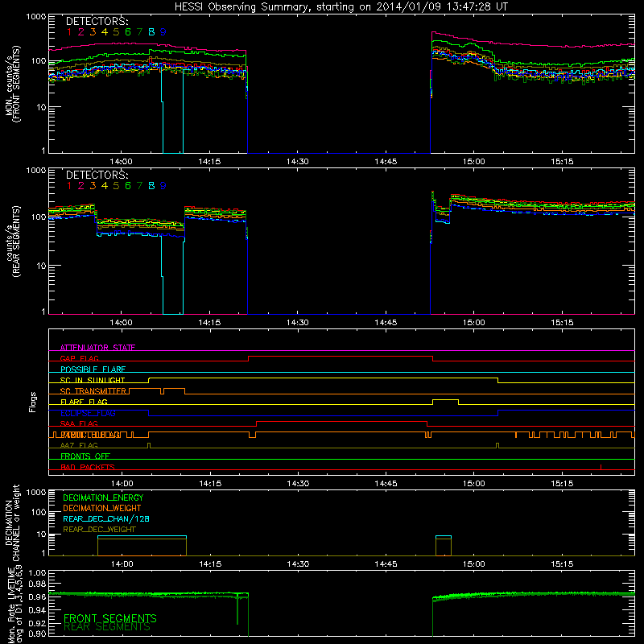Image resolution: width=644 pixels, height=644 pixels.
Task: Select detector 2 in front segments legend
Action: click(81, 32)
